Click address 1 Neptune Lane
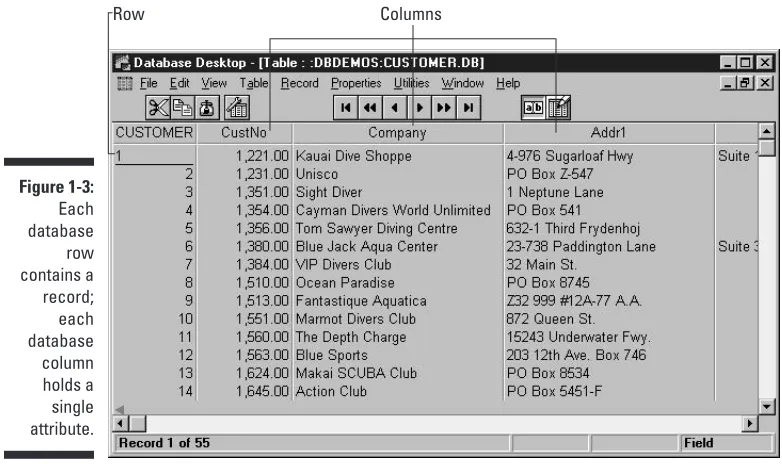This screenshot has height=464, width=782. point(555,192)
